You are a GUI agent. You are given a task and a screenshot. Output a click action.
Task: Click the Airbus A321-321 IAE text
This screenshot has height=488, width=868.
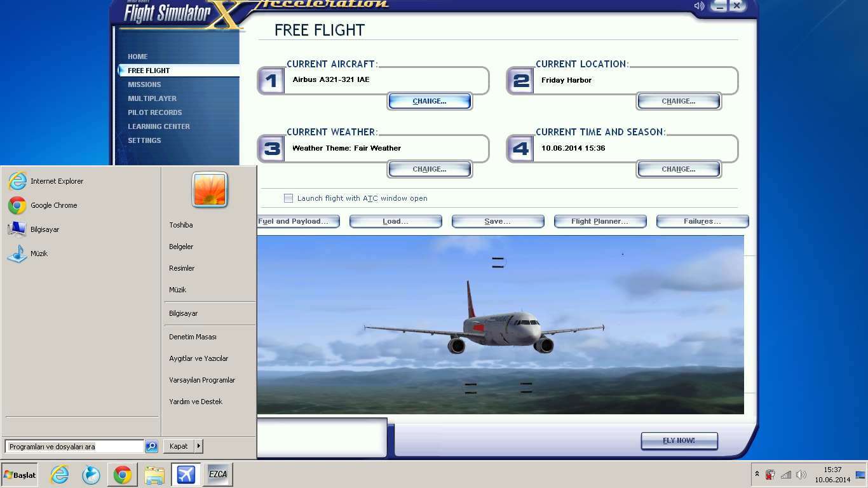330,80
